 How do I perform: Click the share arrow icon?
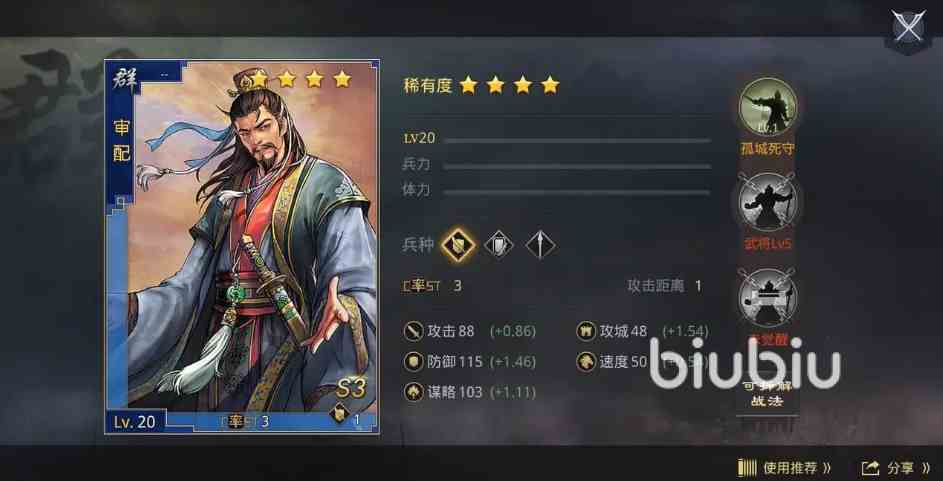870,468
